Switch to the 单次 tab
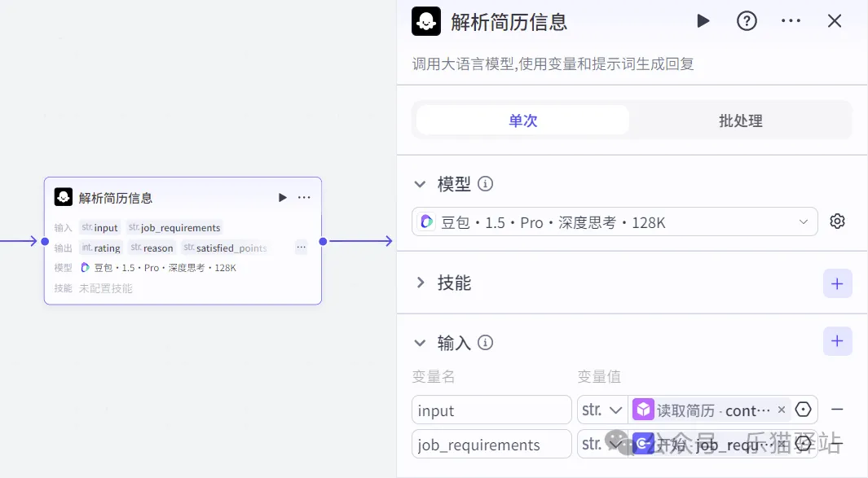 (522, 121)
